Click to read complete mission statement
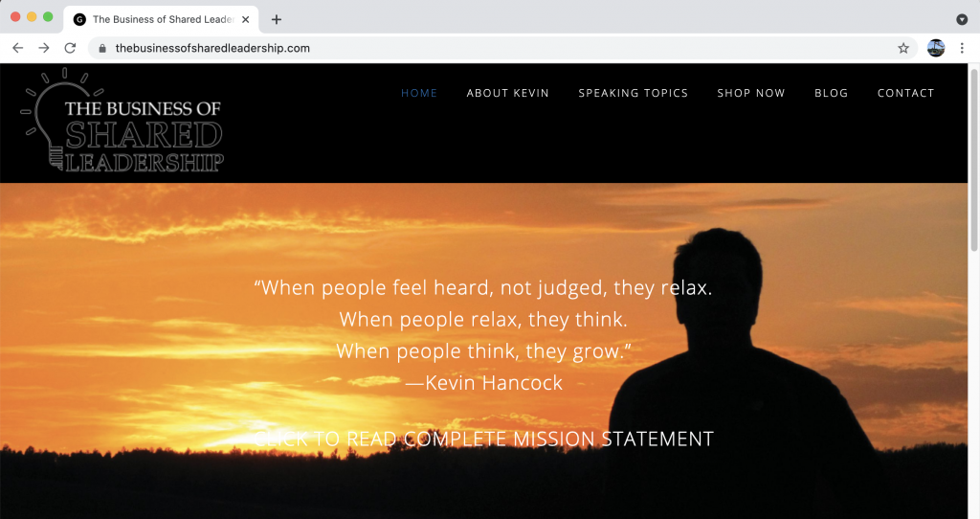The width and height of the screenshot is (980, 519). (x=483, y=439)
